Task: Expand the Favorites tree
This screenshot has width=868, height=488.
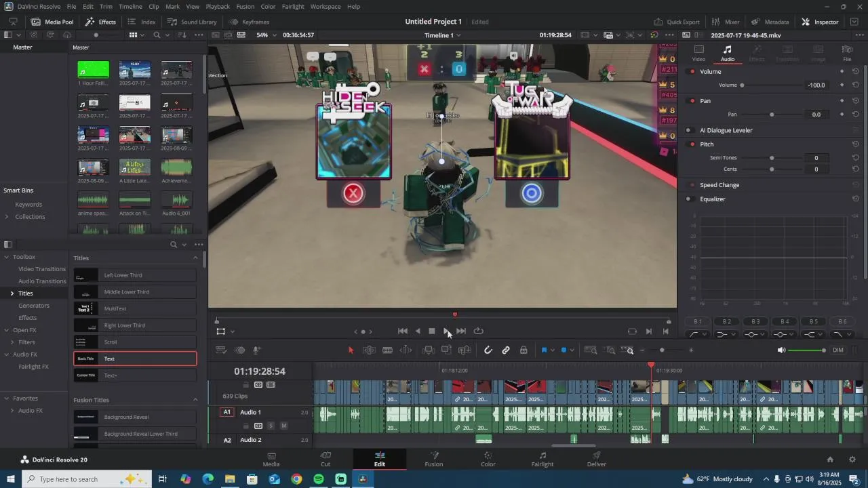Action: click(7, 399)
